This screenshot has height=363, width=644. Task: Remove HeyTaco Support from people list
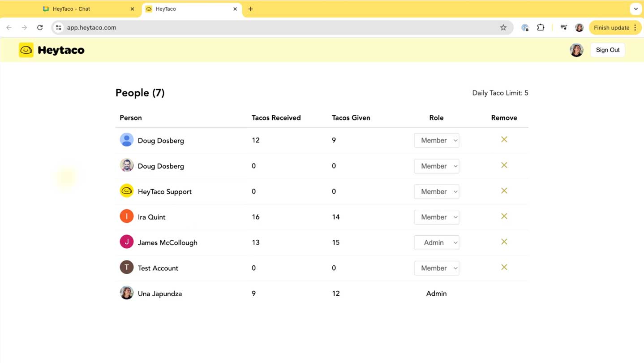coord(504,190)
